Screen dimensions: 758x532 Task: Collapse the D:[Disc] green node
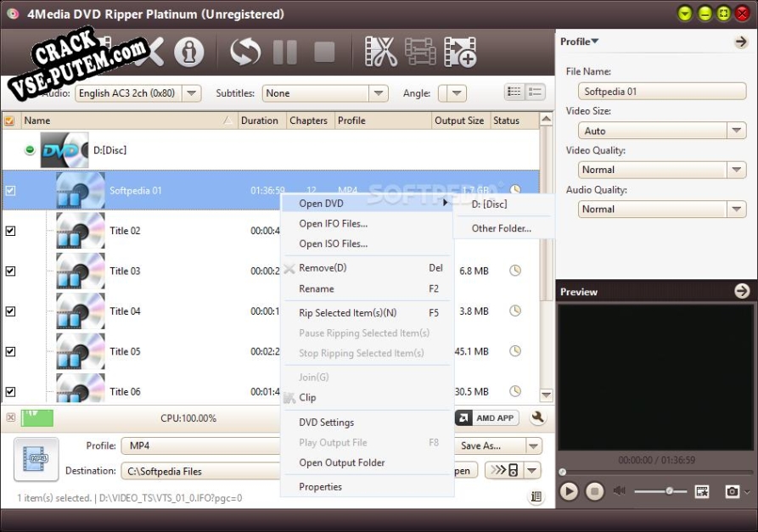[30, 150]
